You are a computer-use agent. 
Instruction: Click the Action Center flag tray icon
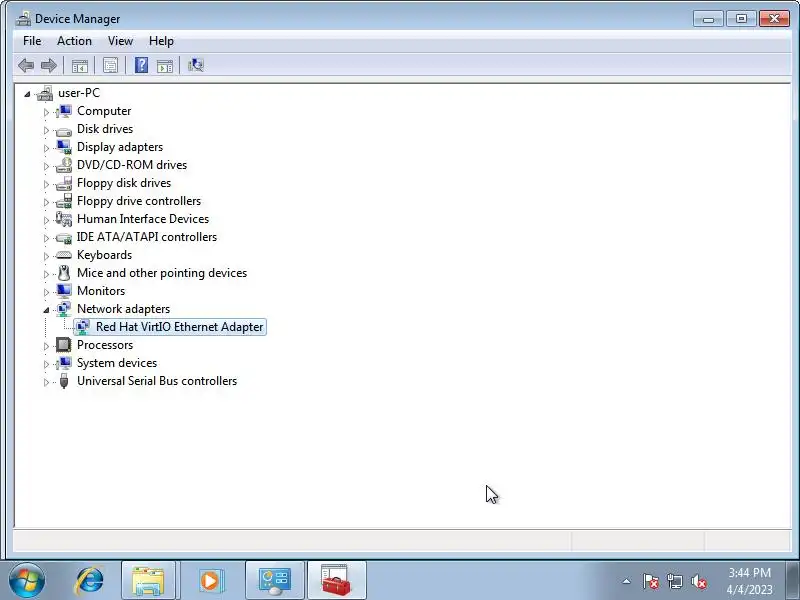[651, 581]
